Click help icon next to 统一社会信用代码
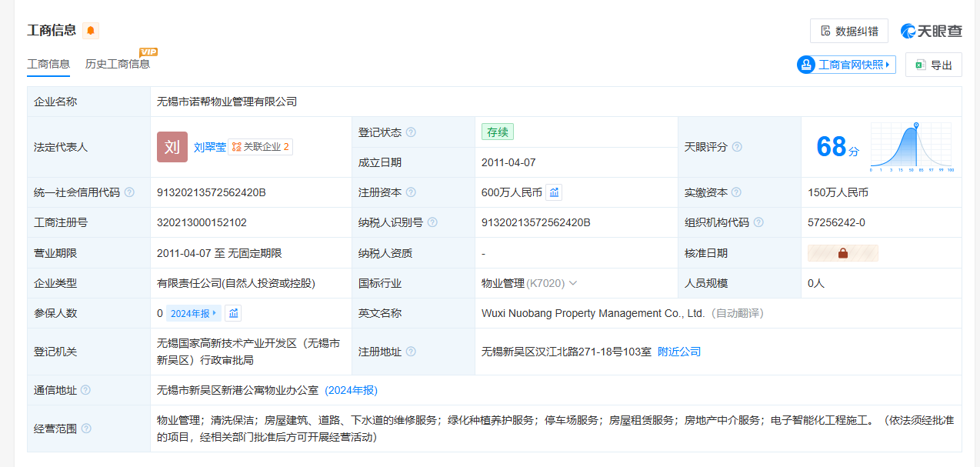This screenshot has height=467, width=980. (x=129, y=192)
